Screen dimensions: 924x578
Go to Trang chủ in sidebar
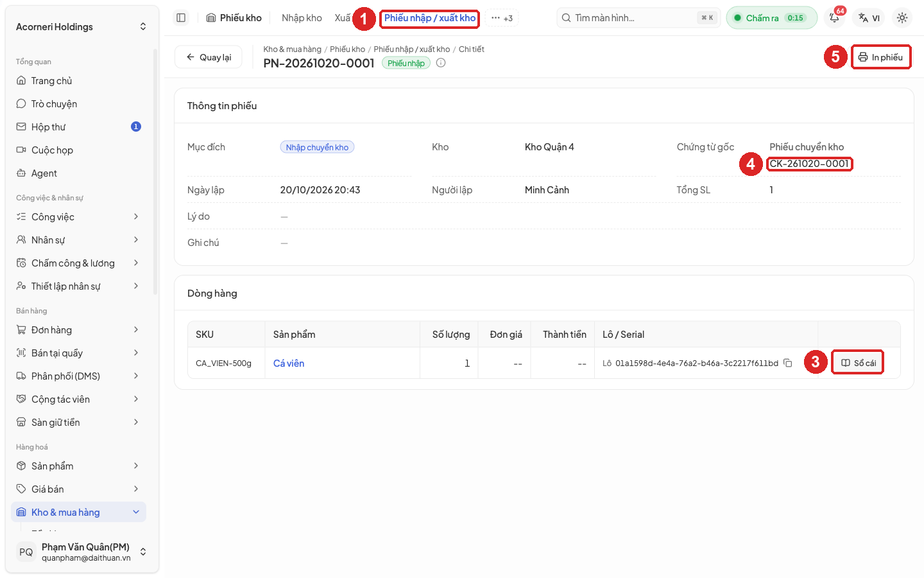(78, 81)
